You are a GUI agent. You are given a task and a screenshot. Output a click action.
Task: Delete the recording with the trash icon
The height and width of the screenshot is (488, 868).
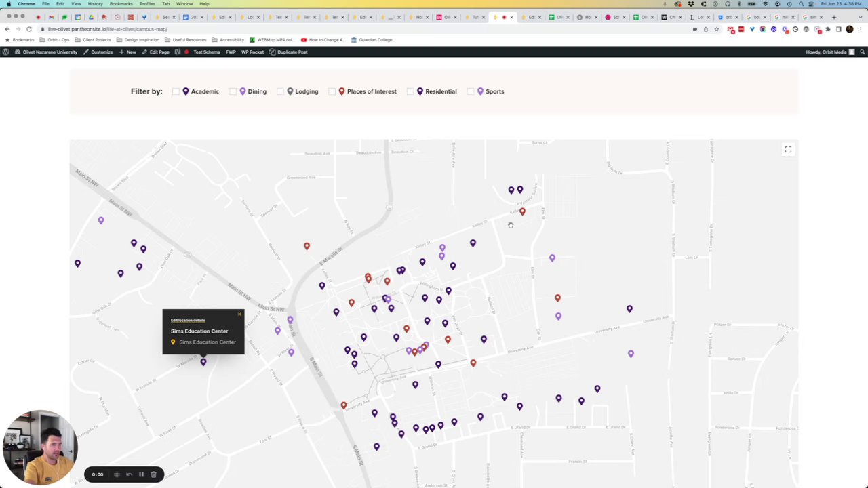154,474
